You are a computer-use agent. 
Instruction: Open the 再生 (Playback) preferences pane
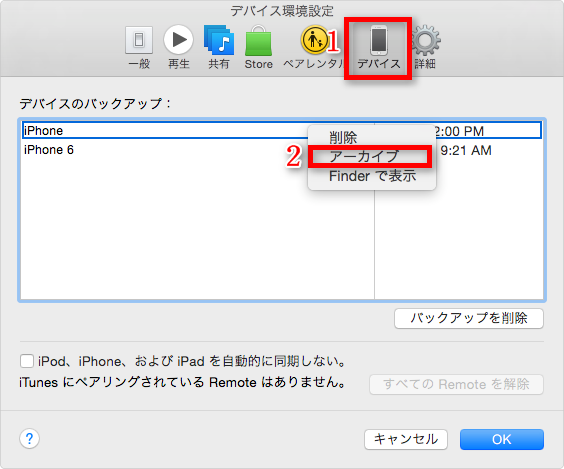tap(178, 47)
